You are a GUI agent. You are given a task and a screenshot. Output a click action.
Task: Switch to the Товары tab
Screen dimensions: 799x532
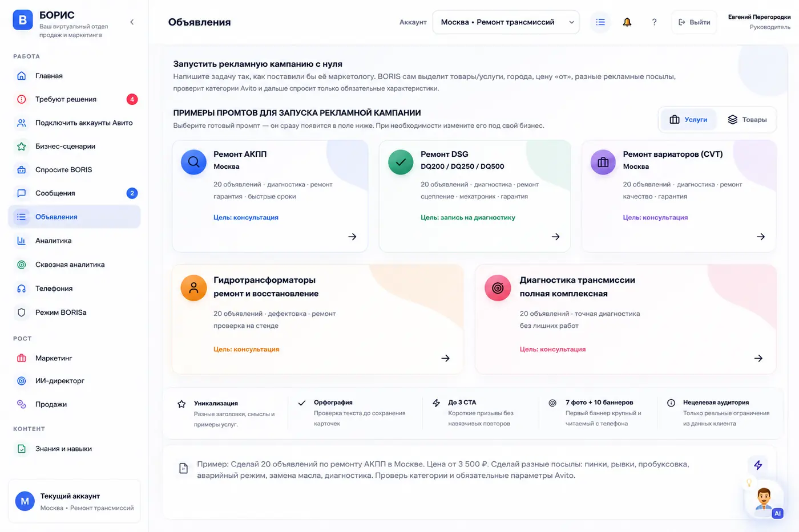pyautogui.click(x=747, y=120)
